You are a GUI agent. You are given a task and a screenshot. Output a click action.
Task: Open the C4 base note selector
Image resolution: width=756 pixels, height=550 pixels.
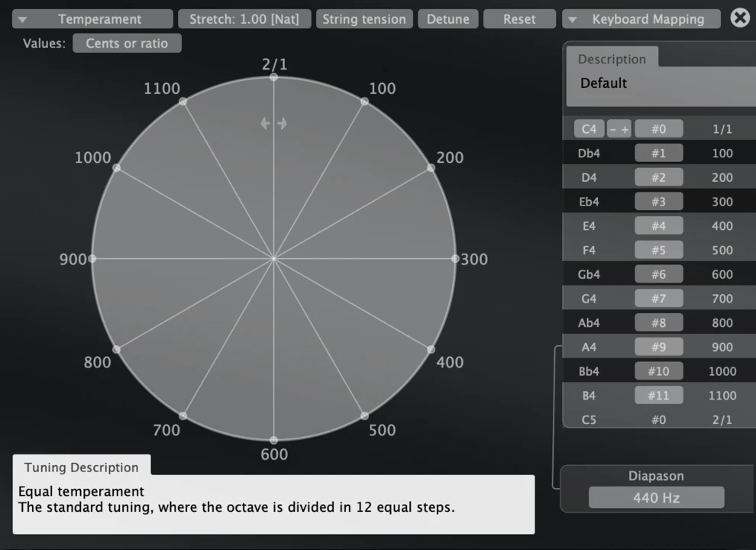pyautogui.click(x=589, y=130)
